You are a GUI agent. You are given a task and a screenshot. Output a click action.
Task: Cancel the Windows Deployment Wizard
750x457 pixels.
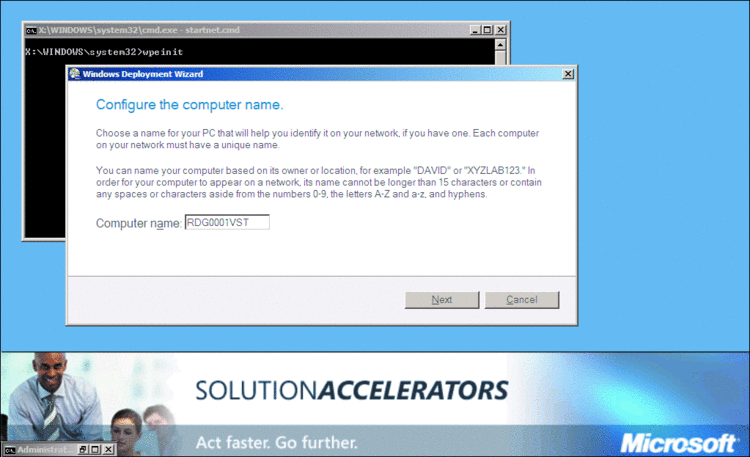point(522,300)
